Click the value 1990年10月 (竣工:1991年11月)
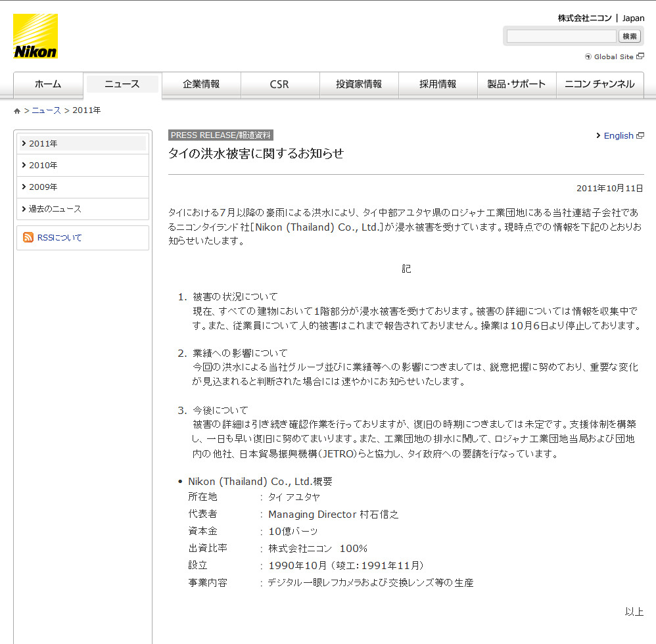Image resolution: width=656 pixels, height=644 pixels. [346, 565]
